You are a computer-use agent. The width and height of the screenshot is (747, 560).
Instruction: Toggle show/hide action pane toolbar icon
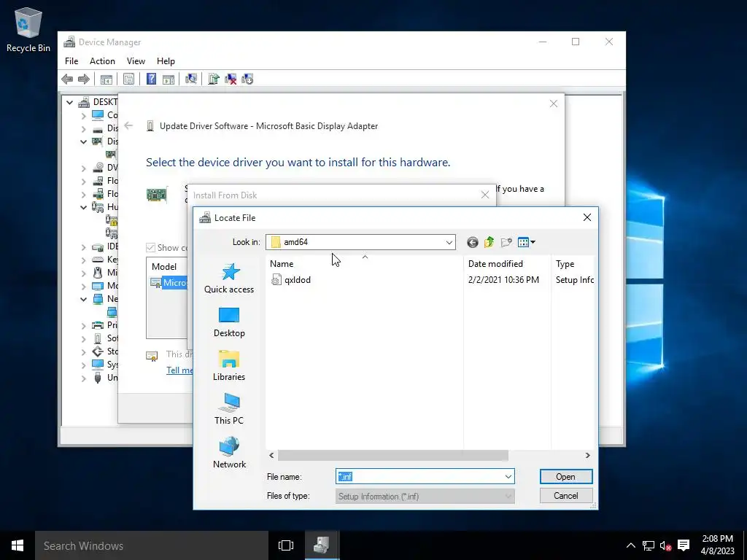pos(169,79)
